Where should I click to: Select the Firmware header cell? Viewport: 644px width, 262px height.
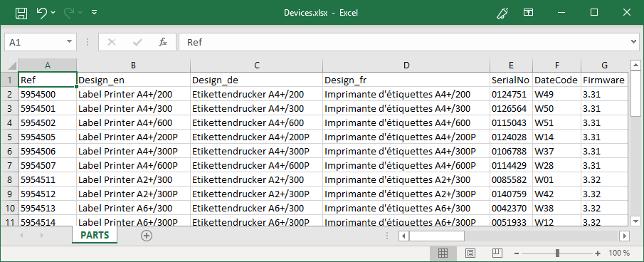tap(605, 80)
